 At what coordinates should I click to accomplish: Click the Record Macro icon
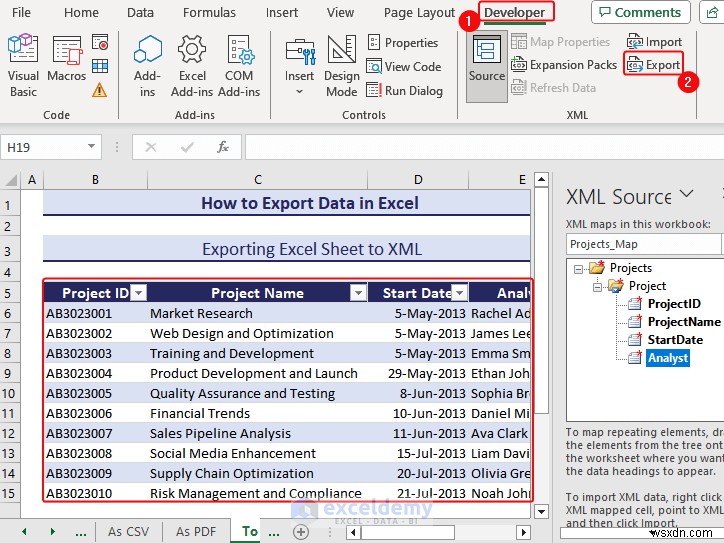100,42
